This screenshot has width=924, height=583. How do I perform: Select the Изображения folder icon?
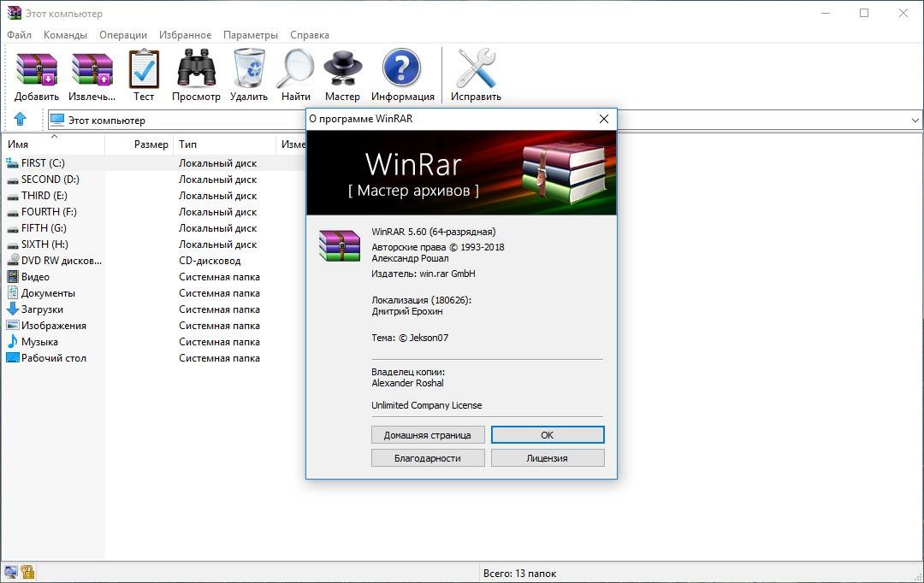(12, 325)
